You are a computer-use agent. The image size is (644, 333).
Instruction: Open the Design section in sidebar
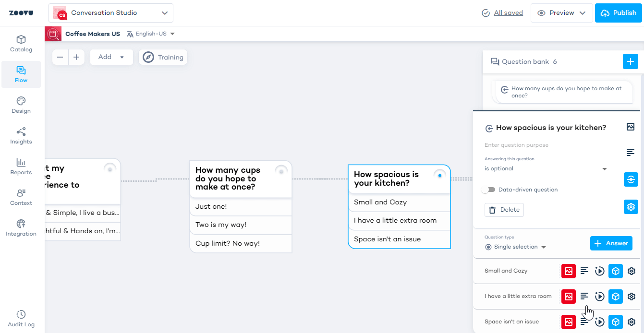click(21, 105)
